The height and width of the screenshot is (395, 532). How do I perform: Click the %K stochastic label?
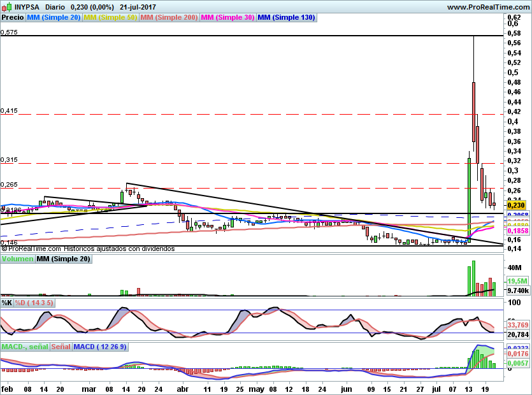pyautogui.click(x=7, y=302)
